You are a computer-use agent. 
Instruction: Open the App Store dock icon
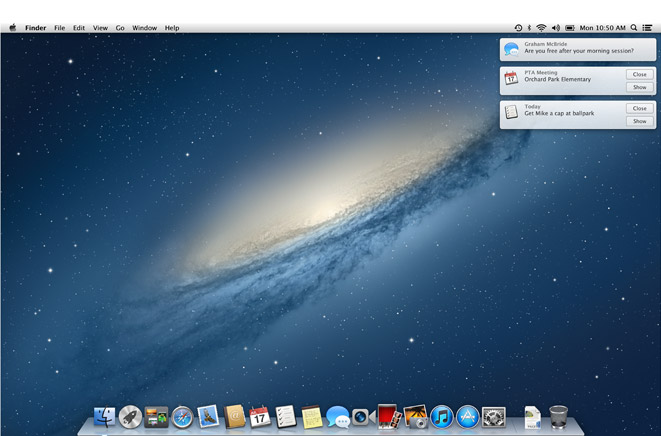(467, 417)
